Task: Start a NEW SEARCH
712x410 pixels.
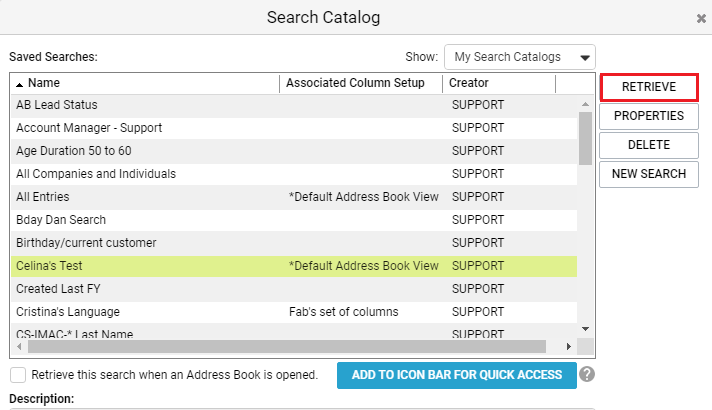Action: pos(649,174)
